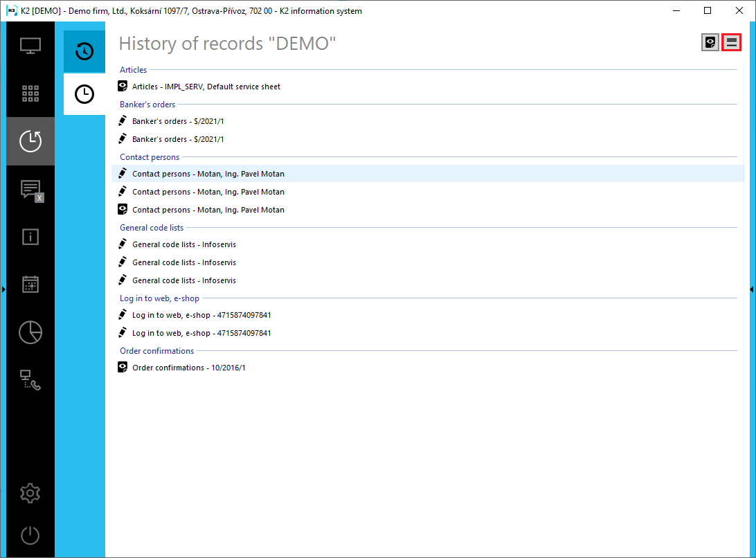The height and width of the screenshot is (558, 756).
Task: Click pencil icon of last General code lists - Infoservis
Action: point(123,280)
